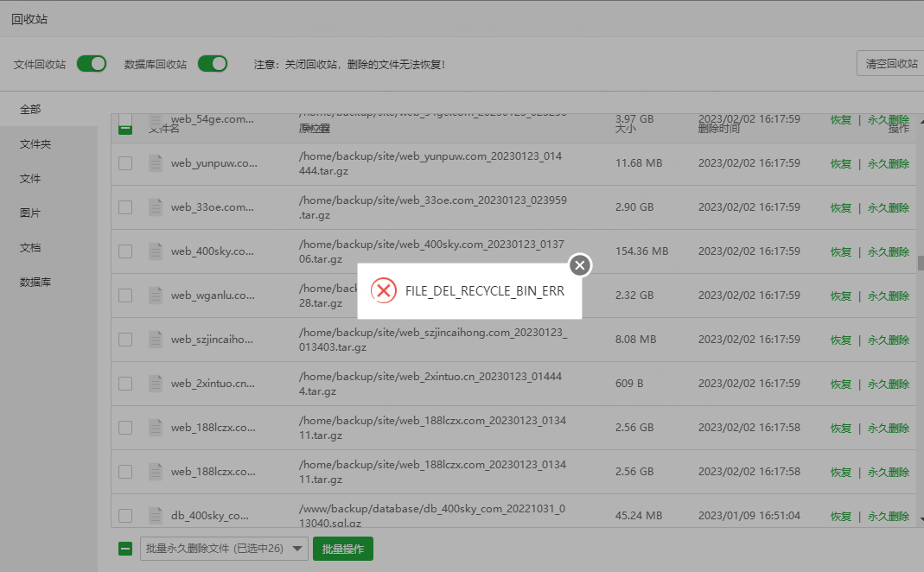
Task: Open the 图片 category tab
Action: click(x=30, y=213)
